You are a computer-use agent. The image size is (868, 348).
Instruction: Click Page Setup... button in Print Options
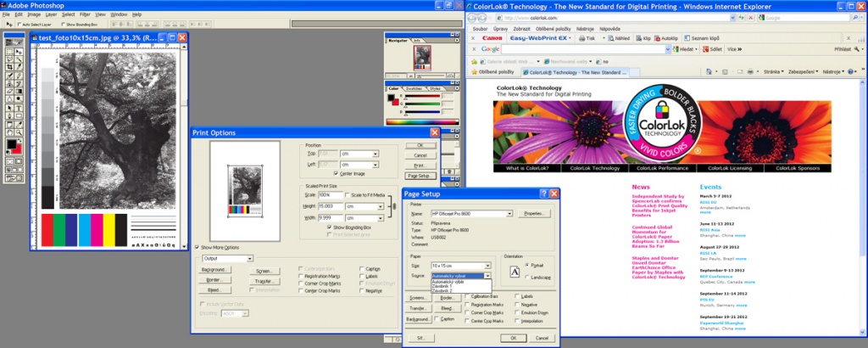(x=420, y=176)
